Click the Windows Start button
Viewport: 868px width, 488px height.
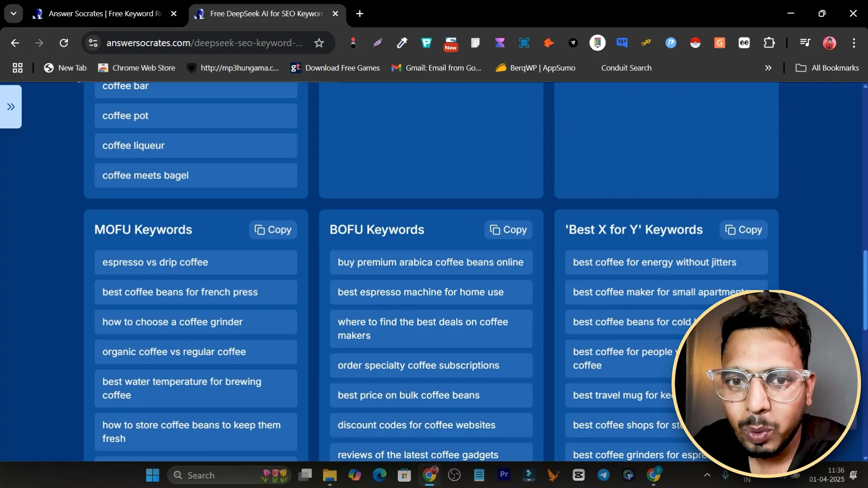tap(152, 475)
